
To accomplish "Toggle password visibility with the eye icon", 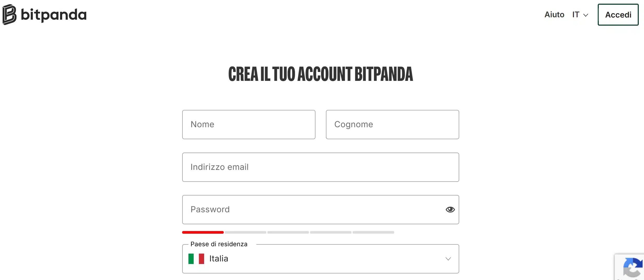I will tap(450, 209).
